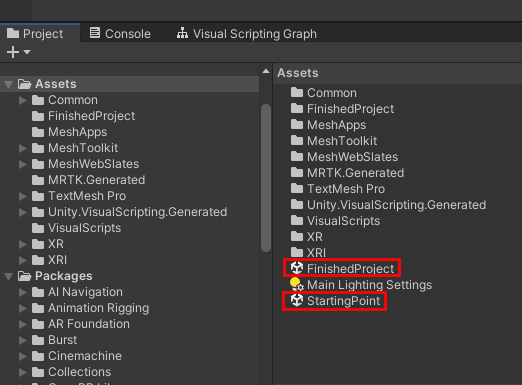Click the Collections folder icon
The image size is (522, 385).
click(x=38, y=372)
